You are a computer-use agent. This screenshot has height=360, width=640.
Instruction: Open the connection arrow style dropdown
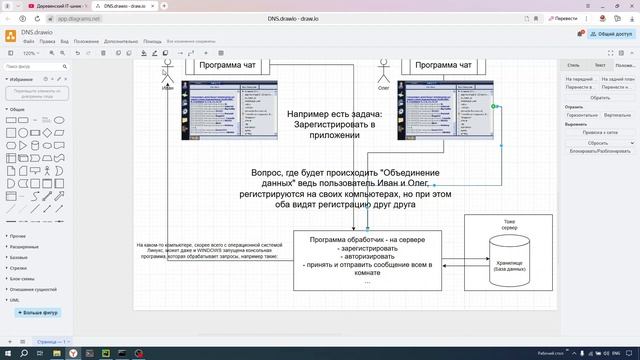point(180,53)
